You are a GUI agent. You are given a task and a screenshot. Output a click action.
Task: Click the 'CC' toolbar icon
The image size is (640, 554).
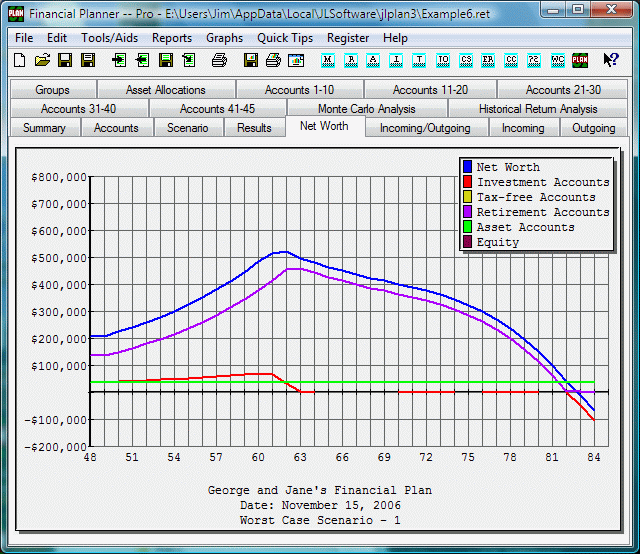[512, 61]
